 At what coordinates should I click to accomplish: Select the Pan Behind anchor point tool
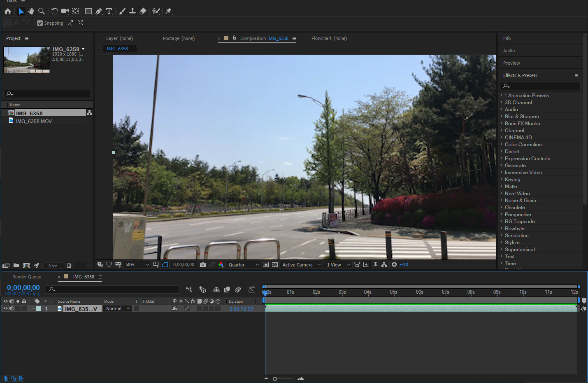(x=76, y=11)
